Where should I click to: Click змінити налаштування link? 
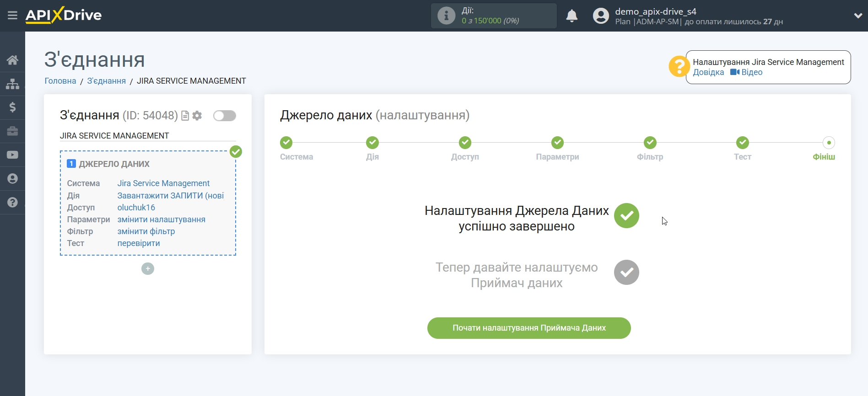(x=162, y=219)
